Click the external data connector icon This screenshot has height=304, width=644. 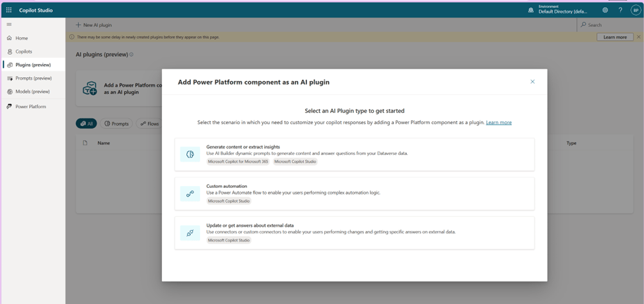point(190,233)
